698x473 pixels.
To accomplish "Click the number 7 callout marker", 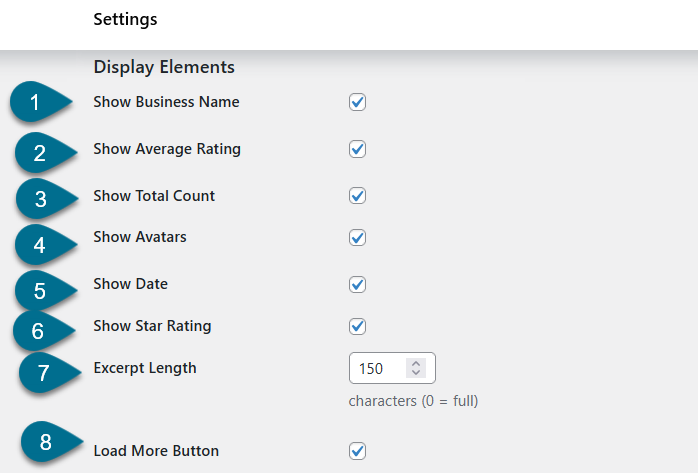I will (44, 373).
